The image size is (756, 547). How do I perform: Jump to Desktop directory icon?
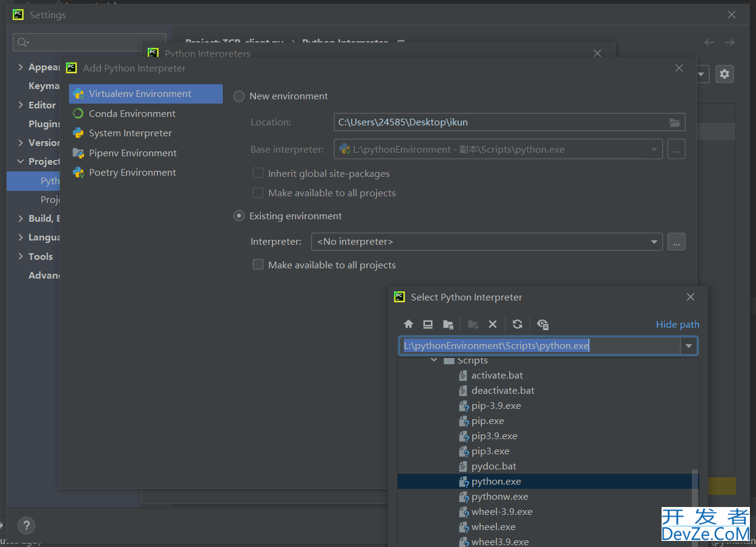click(x=428, y=324)
